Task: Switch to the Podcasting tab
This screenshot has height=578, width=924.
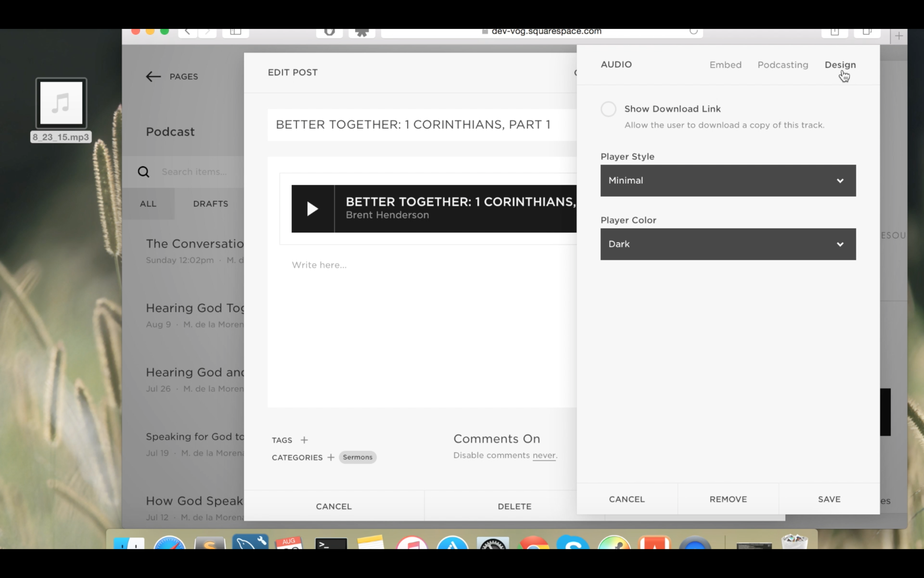Action: click(x=783, y=65)
